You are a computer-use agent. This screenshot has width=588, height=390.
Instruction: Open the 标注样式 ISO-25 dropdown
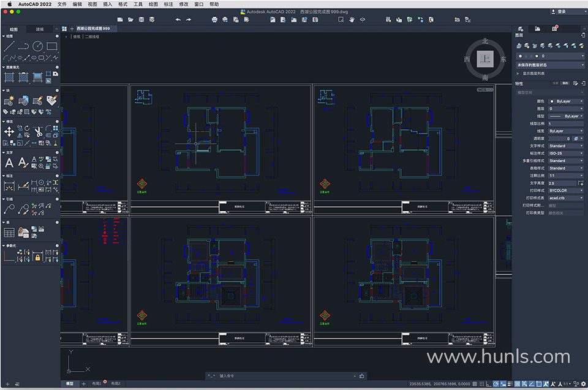point(566,154)
